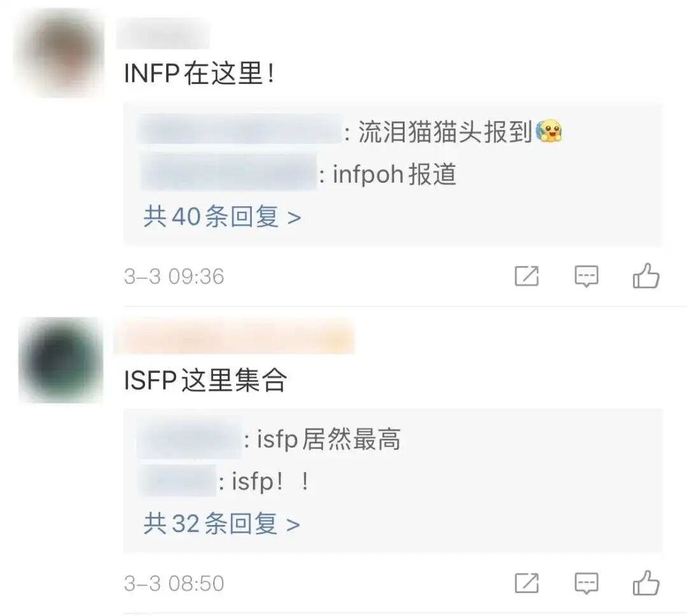Open the ISFP commenter's avatar

pos(61,360)
